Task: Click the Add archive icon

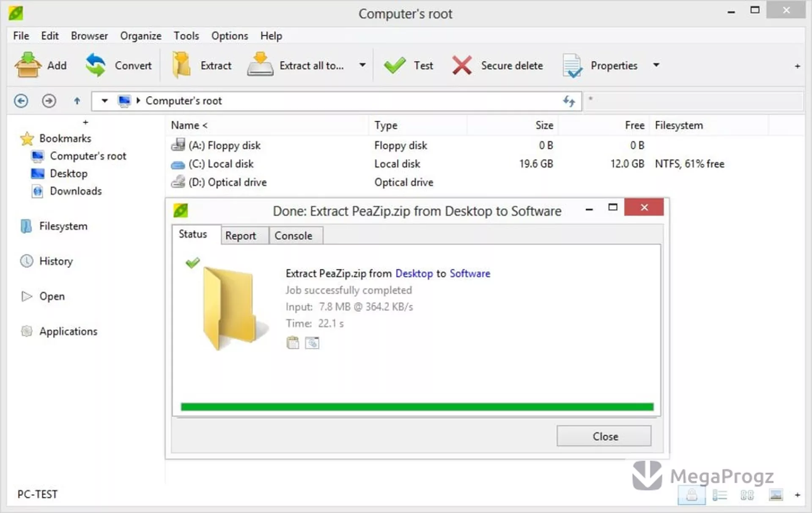Action: click(28, 65)
